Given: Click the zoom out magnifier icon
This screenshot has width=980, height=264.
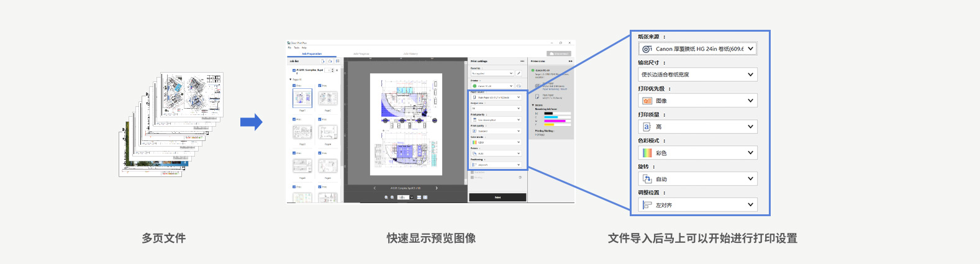Looking at the screenshot, I should pos(386,197).
